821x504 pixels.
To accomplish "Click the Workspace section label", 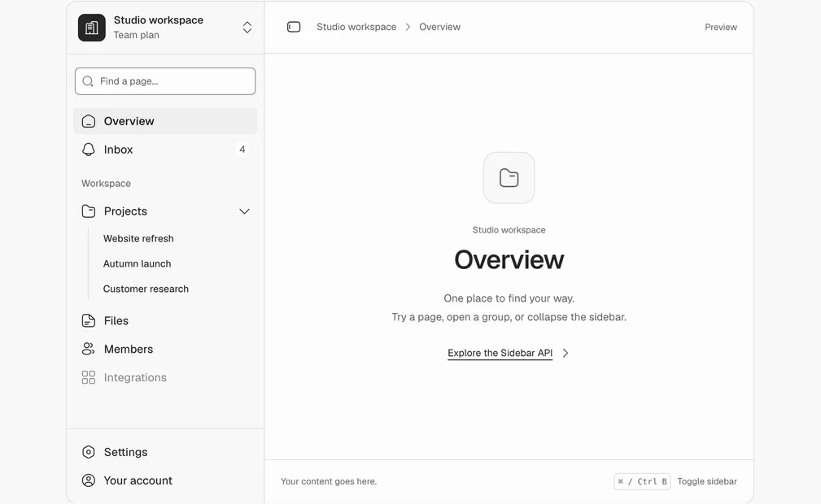I will [106, 184].
